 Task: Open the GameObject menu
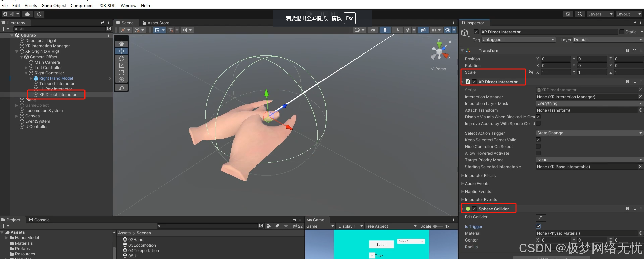(x=54, y=5)
